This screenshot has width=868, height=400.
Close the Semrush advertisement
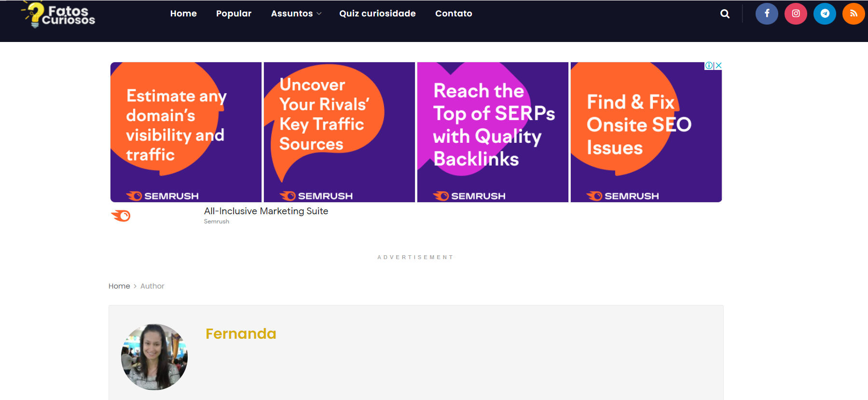coord(718,66)
